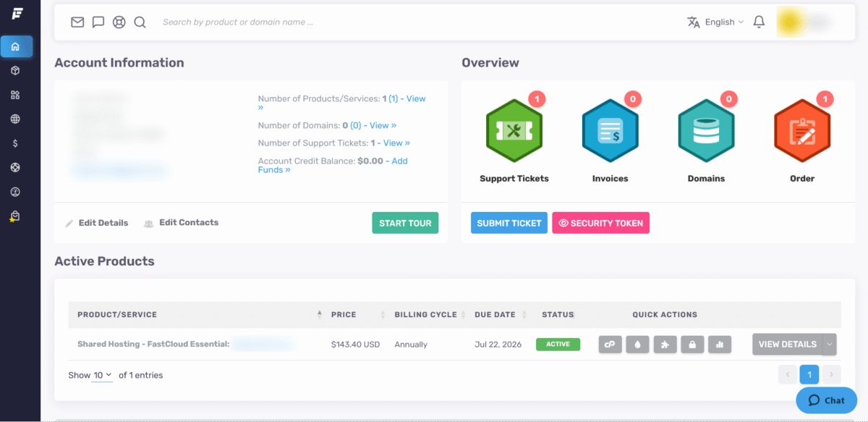Click the water drop quick action icon
Viewport: 868px width, 422px height.
637,345
